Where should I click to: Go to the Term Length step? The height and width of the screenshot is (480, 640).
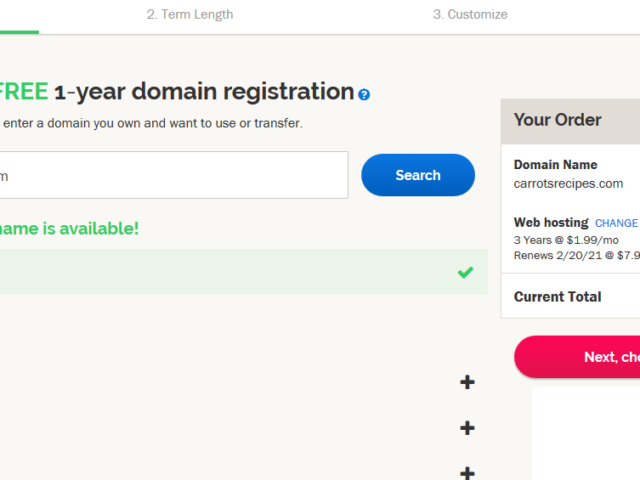(190, 15)
